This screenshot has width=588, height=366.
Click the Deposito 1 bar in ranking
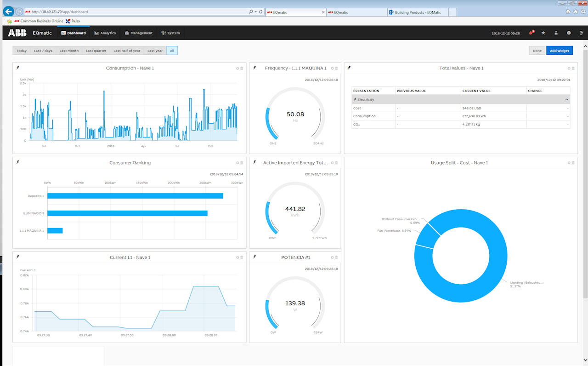(135, 196)
